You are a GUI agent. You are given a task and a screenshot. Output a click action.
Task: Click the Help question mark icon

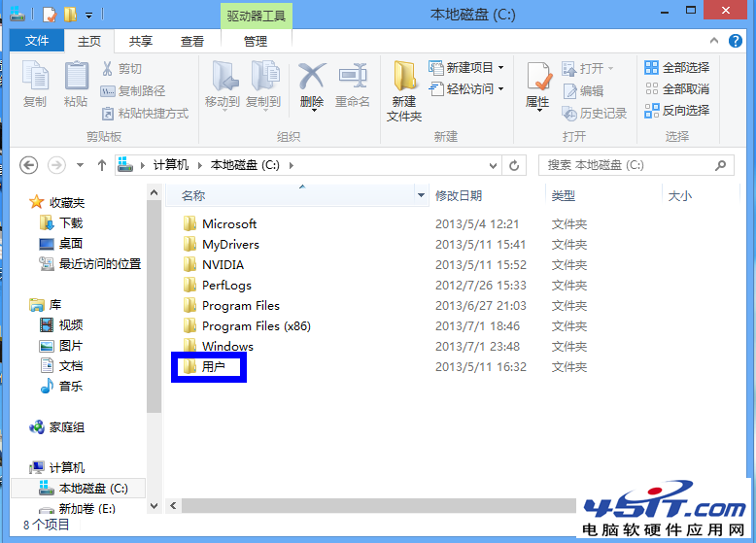pyautogui.click(x=736, y=41)
